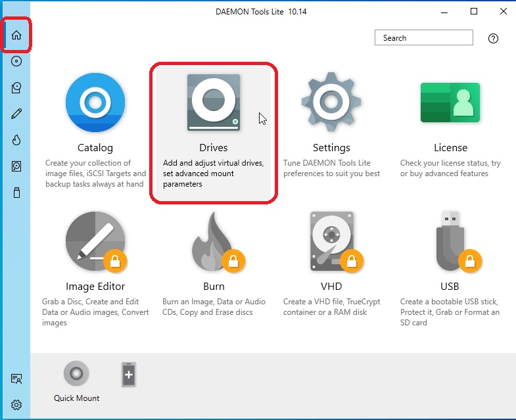
Task: Click 'Burn an Image, Data or Audio' description
Action: coord(214,307)
